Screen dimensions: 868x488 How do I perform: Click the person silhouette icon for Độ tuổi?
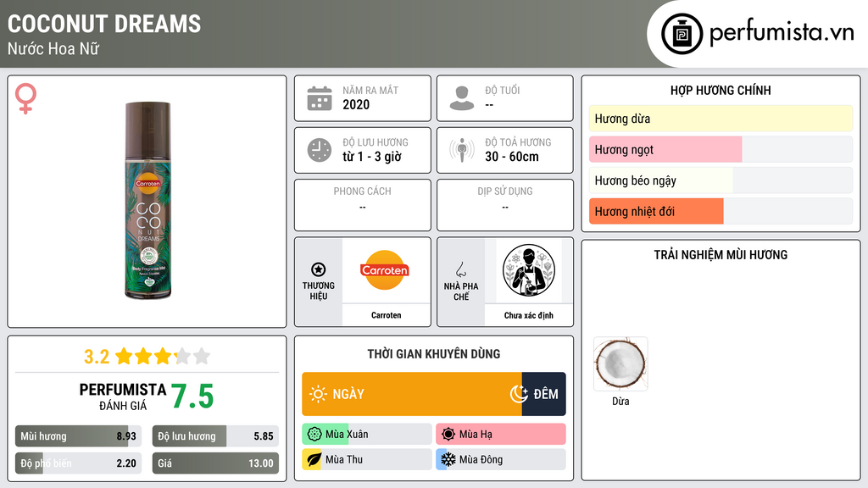pos(462,98)
